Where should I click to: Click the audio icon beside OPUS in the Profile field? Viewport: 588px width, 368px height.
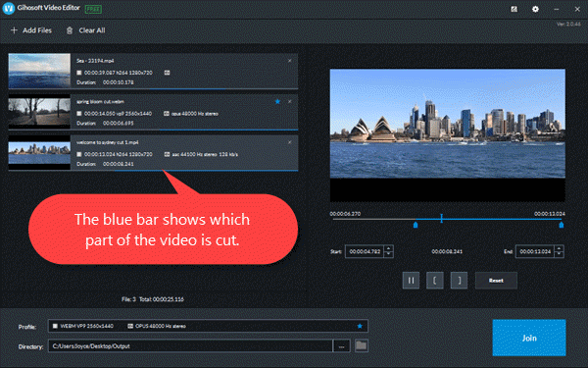(x=130, y=326)
